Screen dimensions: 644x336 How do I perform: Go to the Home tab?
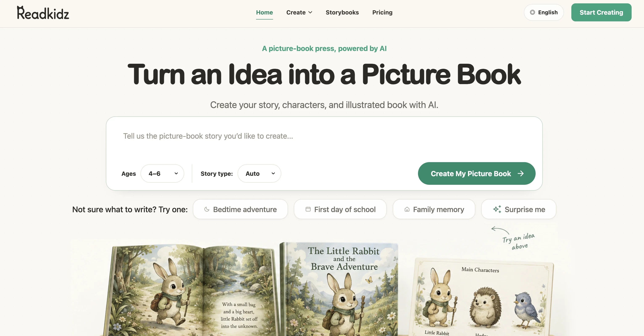point(264,12)
